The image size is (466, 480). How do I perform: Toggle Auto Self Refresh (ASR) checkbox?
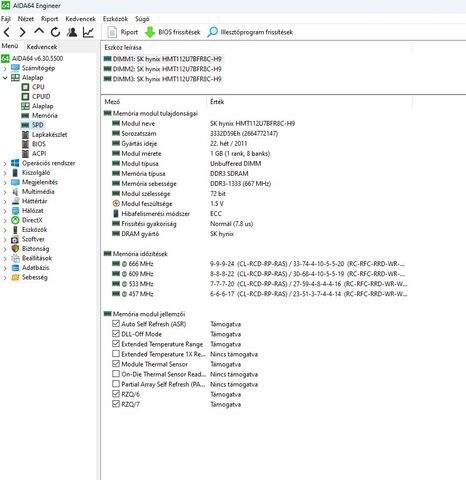coord(116,324)
